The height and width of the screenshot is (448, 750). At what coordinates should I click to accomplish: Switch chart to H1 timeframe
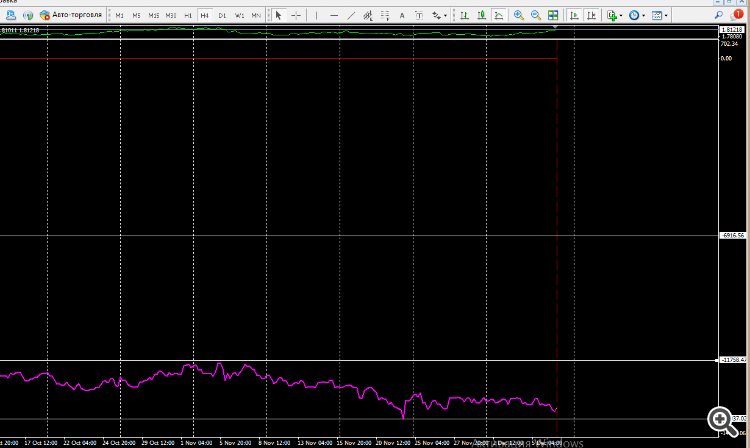pyautogui.click(x=188, y=16)
